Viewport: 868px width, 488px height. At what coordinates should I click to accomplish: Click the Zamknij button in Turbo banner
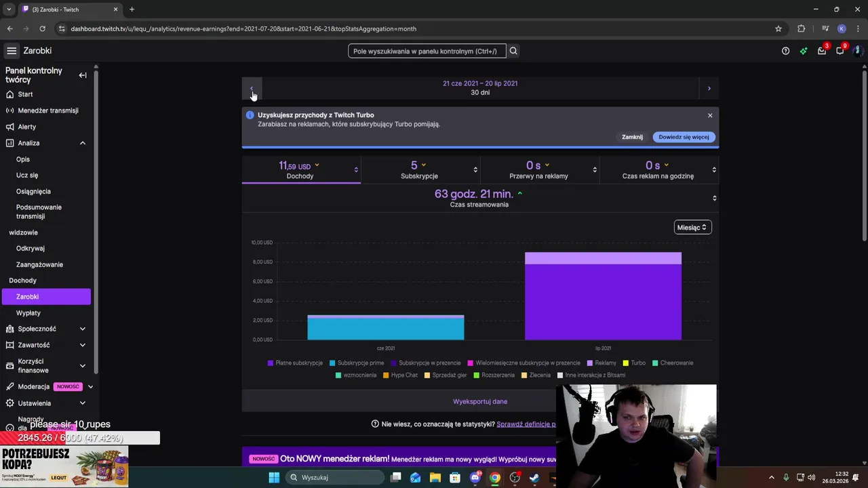(x=632, y=137)
